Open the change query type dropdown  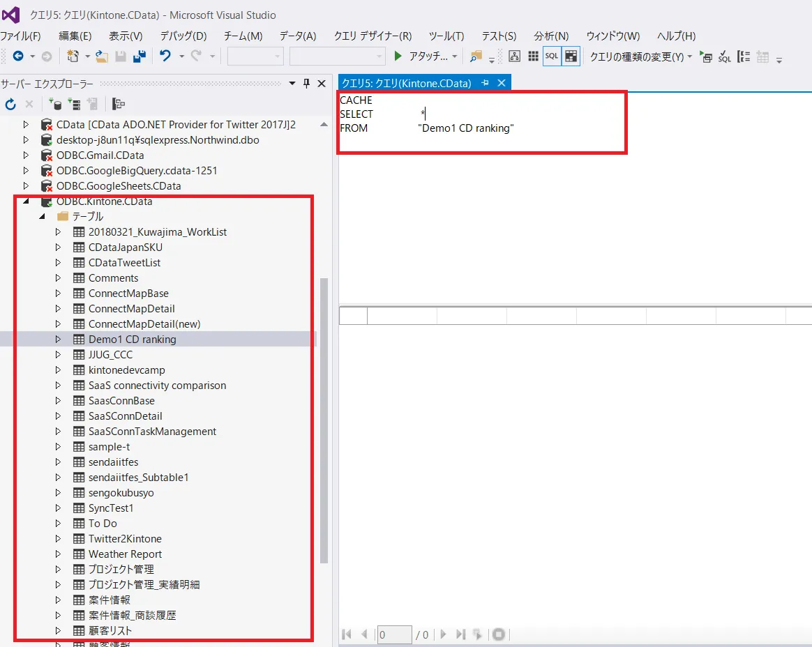[641, 56]
